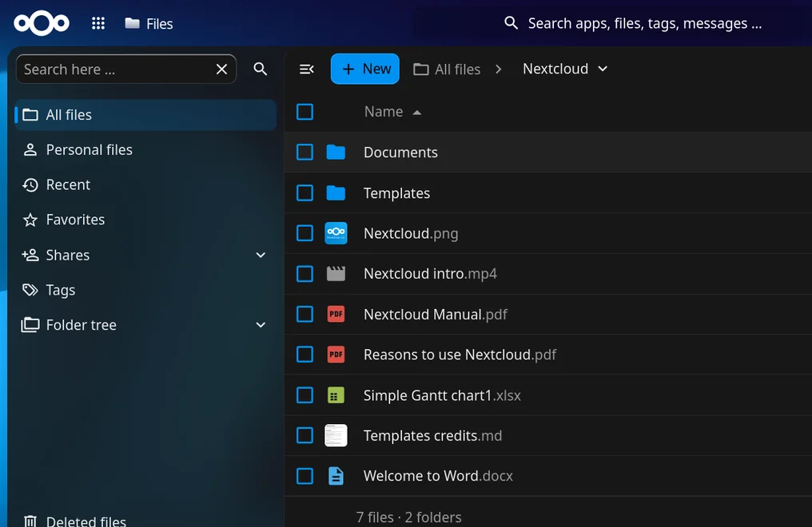The image size is (812, 527).
Task: Open the Files app in header
Action: (149, 24)
